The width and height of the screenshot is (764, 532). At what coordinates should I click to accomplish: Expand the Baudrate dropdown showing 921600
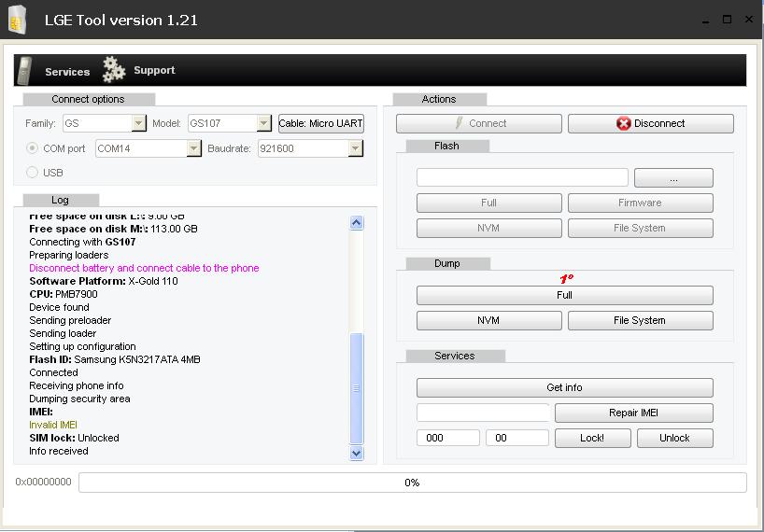click(356, 148)
